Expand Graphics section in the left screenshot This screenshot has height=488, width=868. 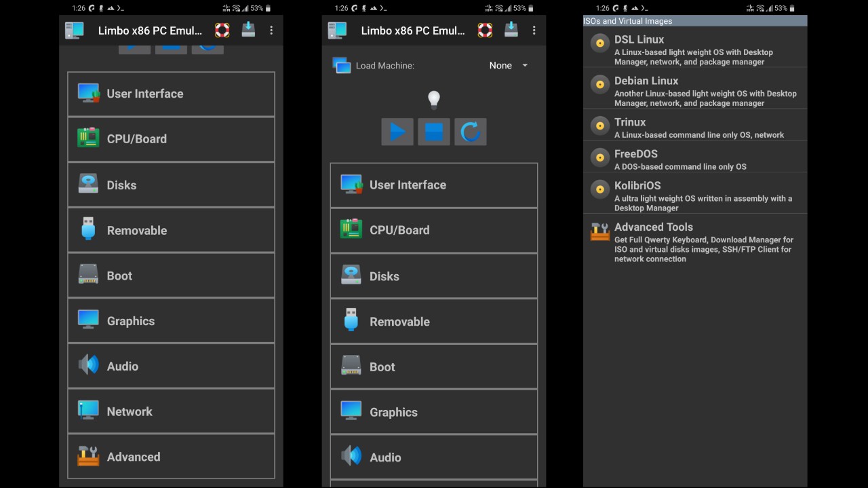[171, 320]
